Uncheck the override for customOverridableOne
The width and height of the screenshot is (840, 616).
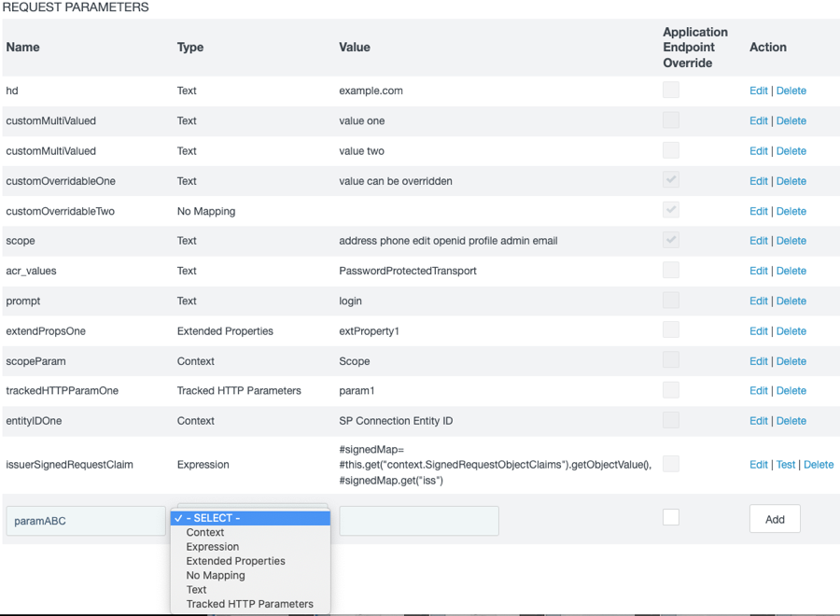(x=670, y=180)
